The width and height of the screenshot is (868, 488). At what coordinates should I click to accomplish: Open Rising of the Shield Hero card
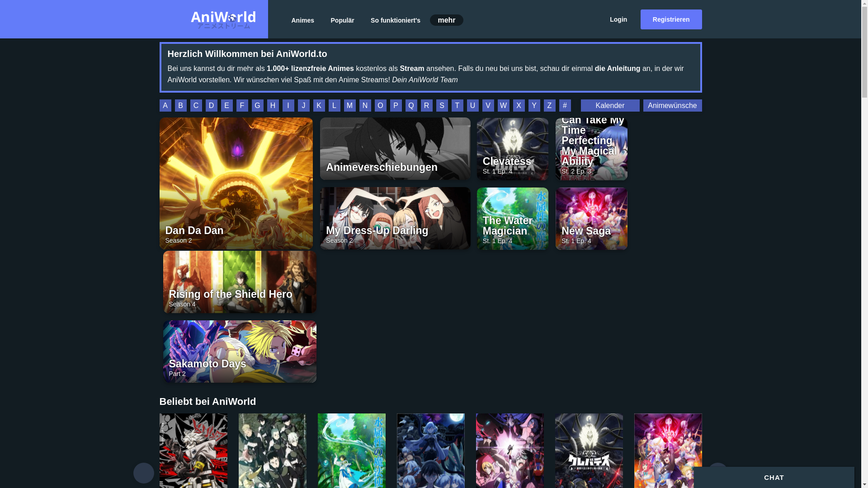(240, 282)
